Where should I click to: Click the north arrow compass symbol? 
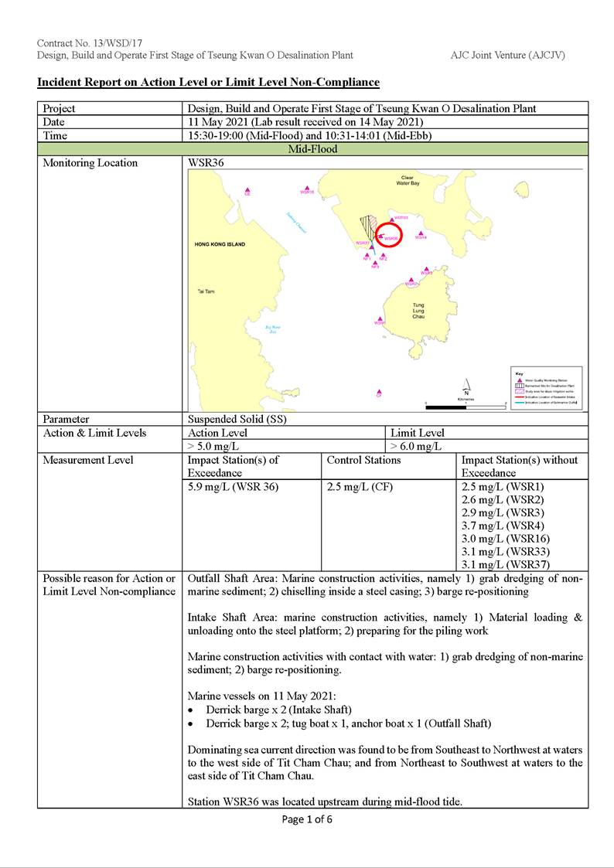point(466,386)
